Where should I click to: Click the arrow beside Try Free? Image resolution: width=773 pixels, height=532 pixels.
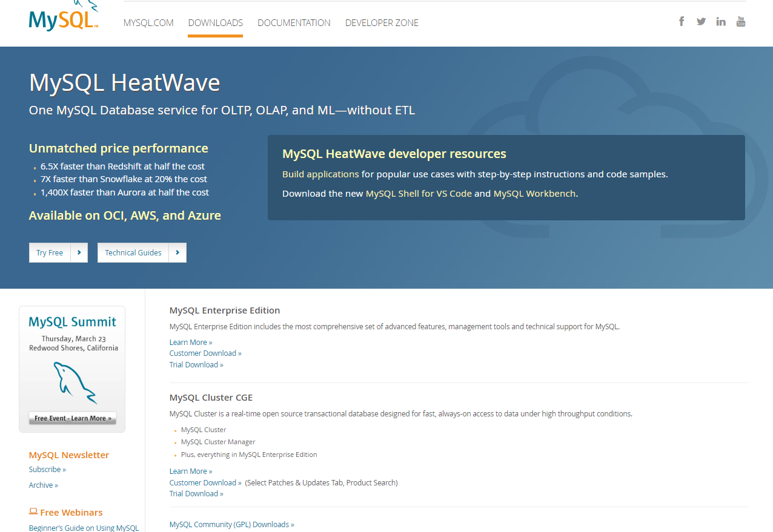79,252
